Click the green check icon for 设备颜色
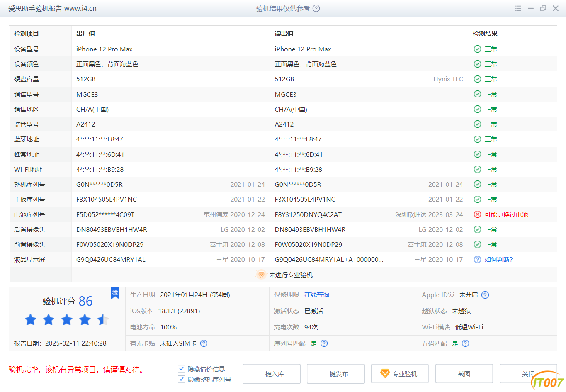This screenshot has width=566, height=392. click(x=477, y=64)
